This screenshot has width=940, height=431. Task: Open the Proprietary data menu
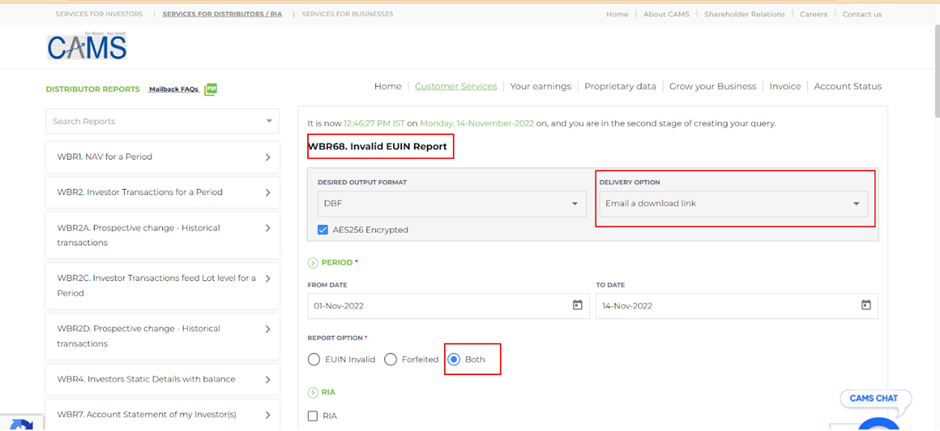[x=620, y=86]
